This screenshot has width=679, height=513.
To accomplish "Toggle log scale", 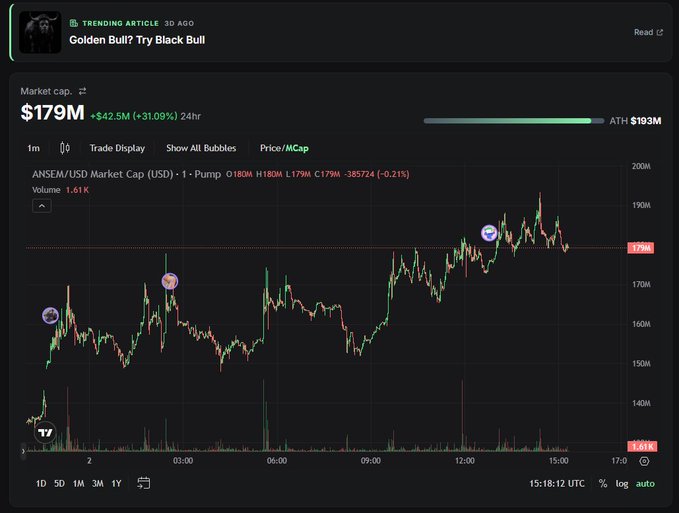I will pos(622,484).
